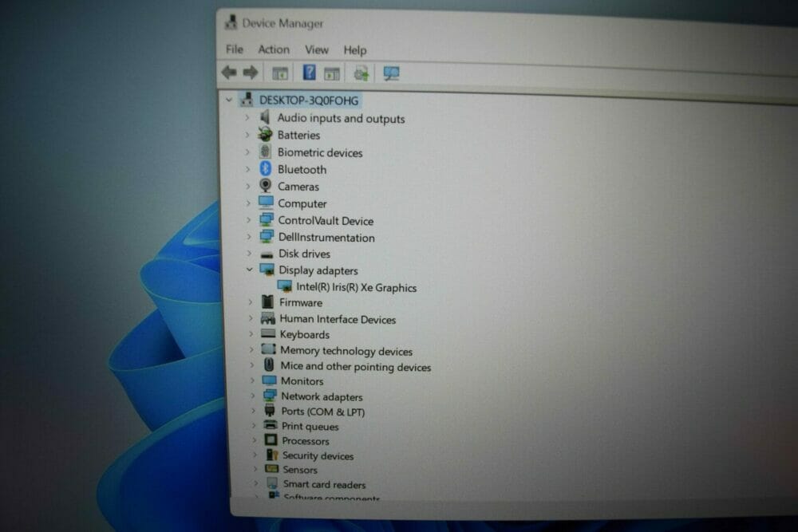Select the Smart card readers label
The width and height of the screenshot is (798, 532).
[324, 484]
